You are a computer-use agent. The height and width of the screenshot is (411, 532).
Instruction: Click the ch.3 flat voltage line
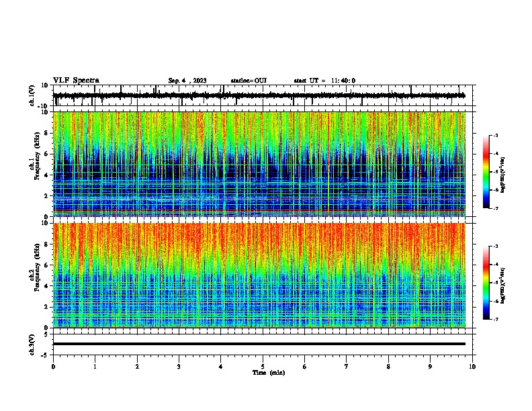[x=259, y=344]
